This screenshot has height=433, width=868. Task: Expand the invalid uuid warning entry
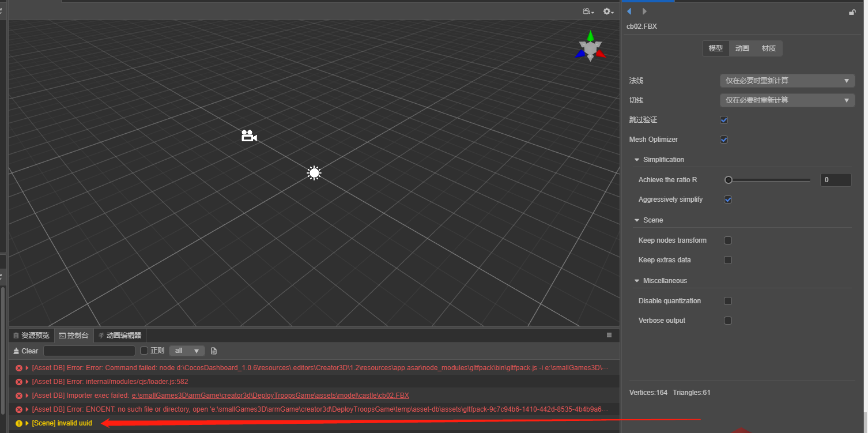click(27, 423)
